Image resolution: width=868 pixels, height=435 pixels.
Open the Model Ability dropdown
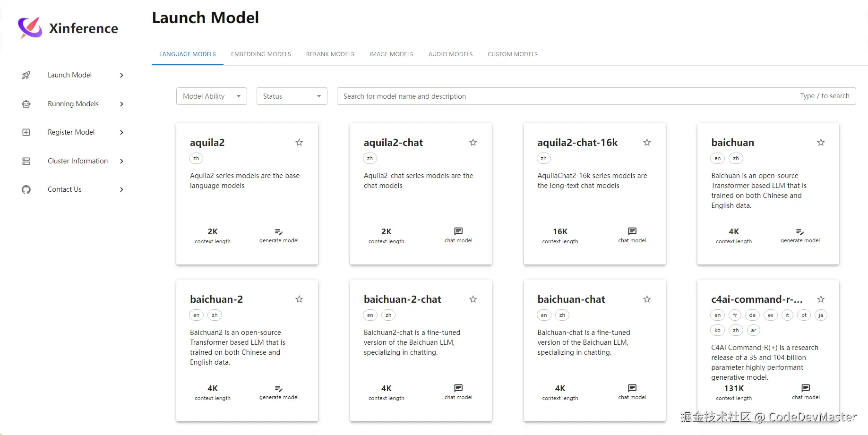tap(211, 96)
